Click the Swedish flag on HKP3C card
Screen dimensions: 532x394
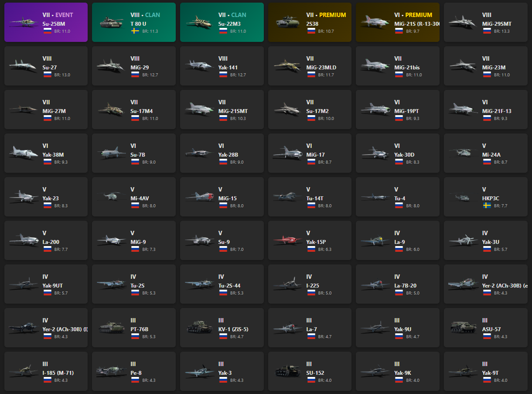tap(486, 206)
